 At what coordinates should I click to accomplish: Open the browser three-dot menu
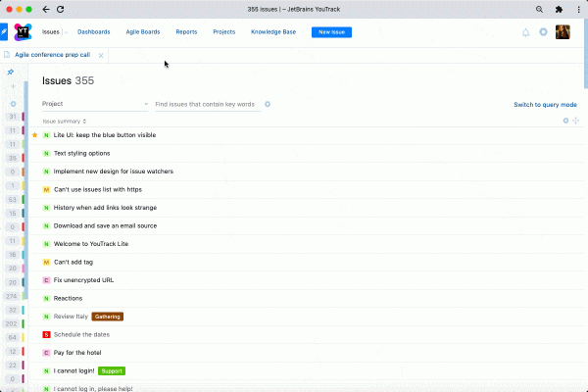[578, 10]
